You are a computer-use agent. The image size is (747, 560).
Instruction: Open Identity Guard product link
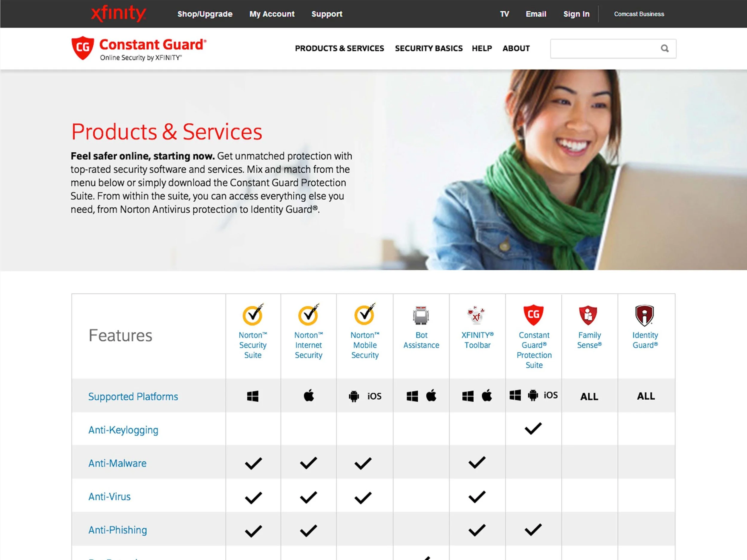click(x=645, y=340)
